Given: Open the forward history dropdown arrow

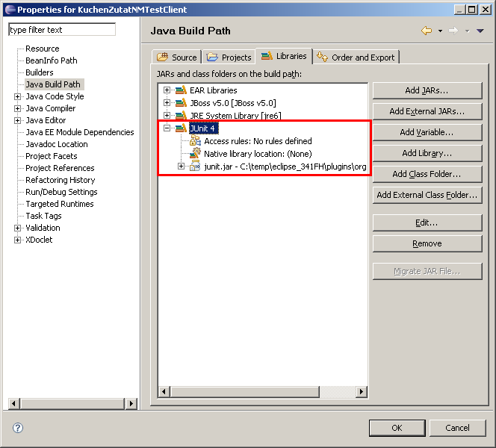Looking at the screenshot, I should (x=467, y=31).
